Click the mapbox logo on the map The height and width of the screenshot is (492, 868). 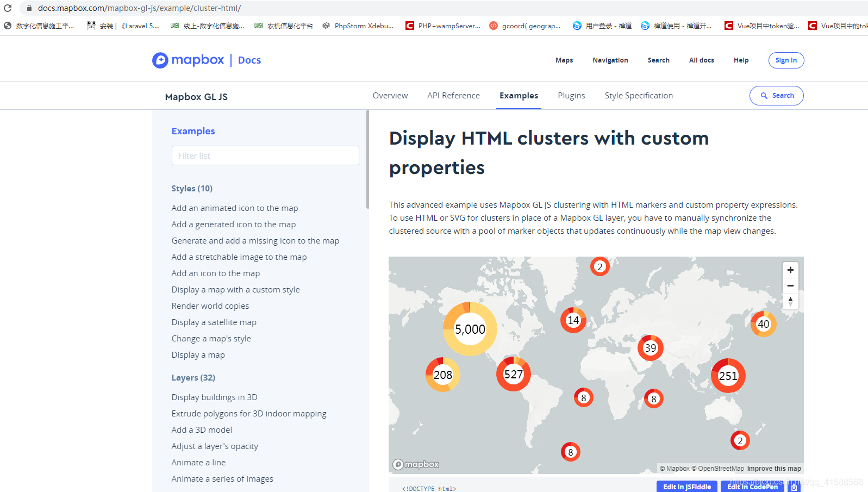(x=416, y=464)
